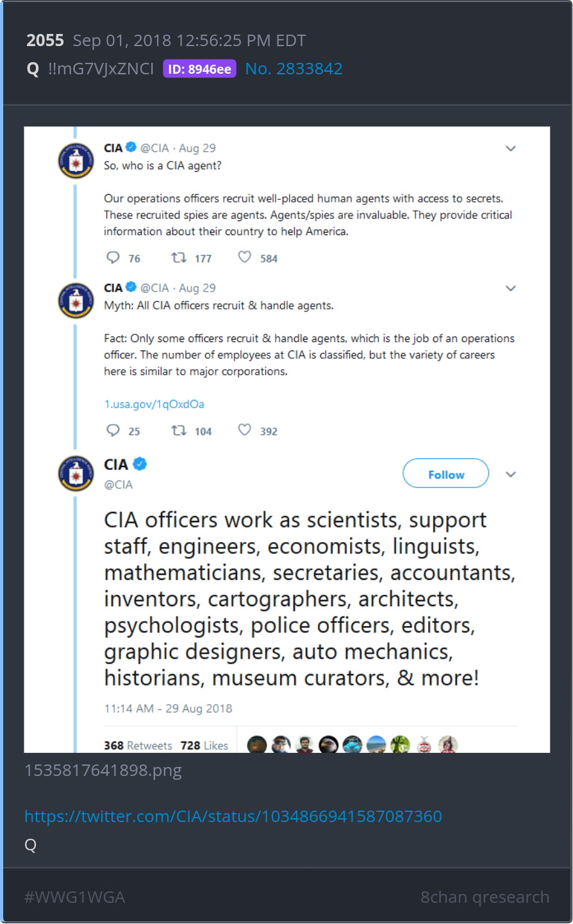Screen dimensions: 573x924
Task: Click CIA seal avatar on first tweet
Action: [x=76, y=161]
